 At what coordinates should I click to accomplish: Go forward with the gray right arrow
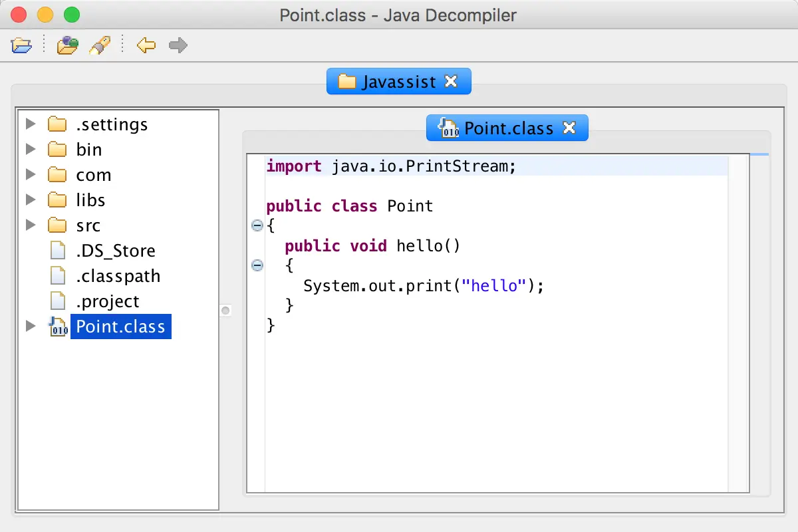[178, 45]
